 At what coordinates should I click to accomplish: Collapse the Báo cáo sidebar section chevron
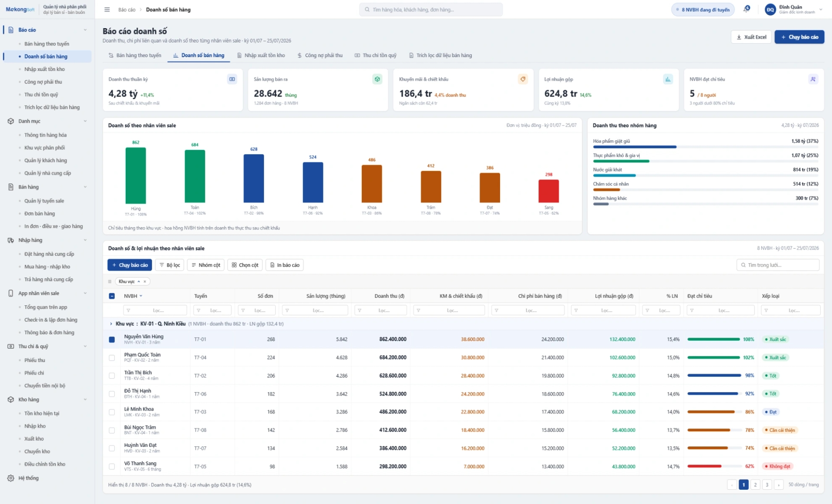click(85, 30)
